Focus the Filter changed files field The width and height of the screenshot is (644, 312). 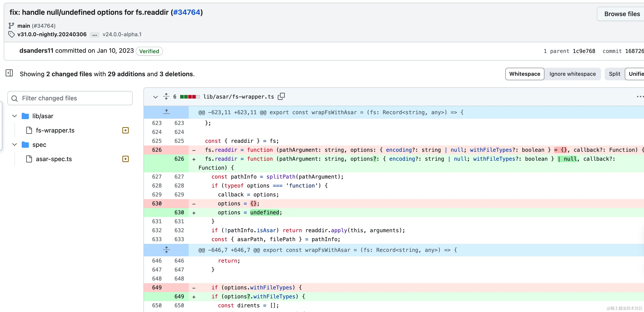[70, 98]
